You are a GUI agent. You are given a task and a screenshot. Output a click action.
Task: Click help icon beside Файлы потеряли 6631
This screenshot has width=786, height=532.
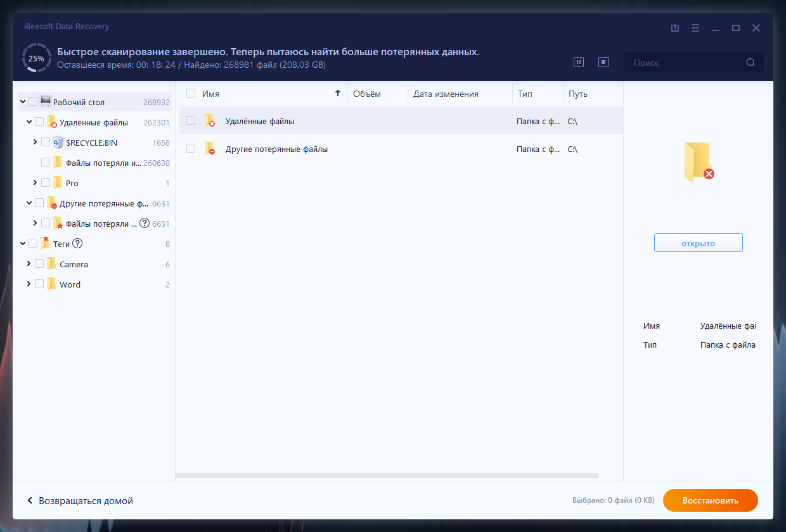click(145, 223)
